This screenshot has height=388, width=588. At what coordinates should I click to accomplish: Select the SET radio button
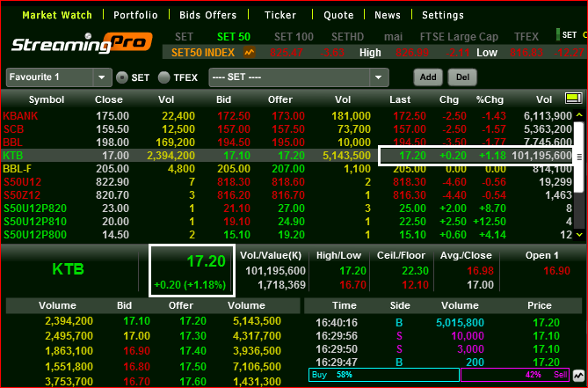[122, 77]
